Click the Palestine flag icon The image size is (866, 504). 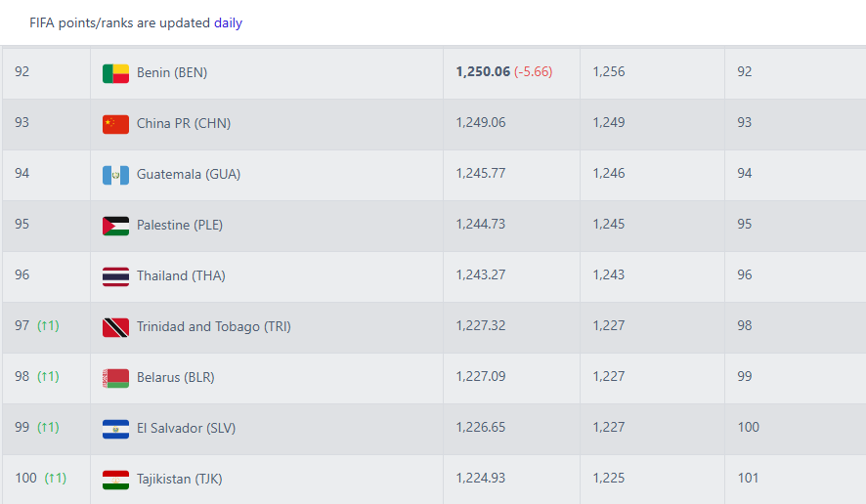(115, 226)
